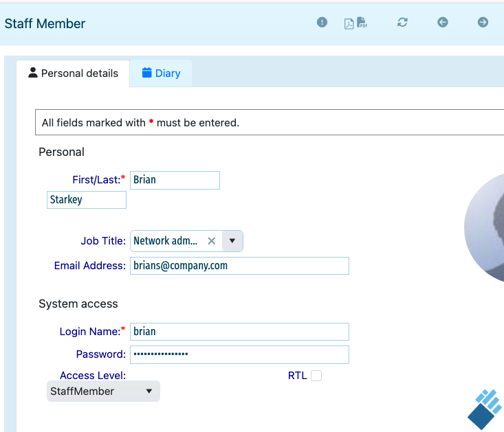Switch to the Diary tab
This screenshot has height=432, width=504.
click(x=161, y=73)
